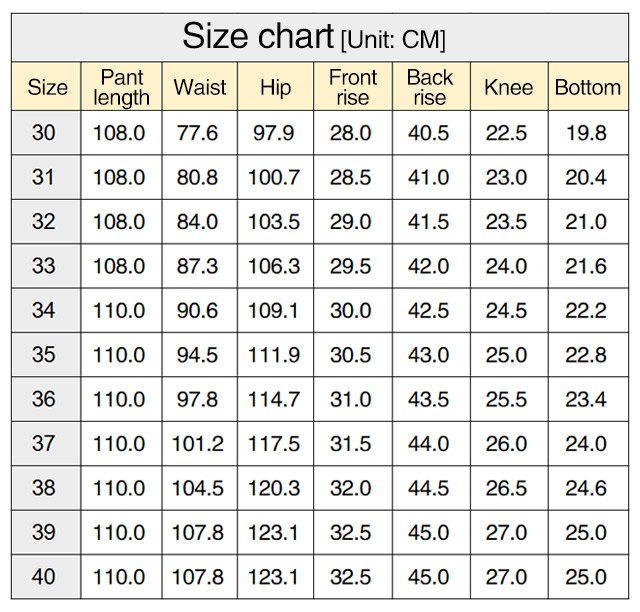The height and width of the screenshot is (612, 640).
Task: Select the size 40 row label
Action: [x=44, y=577]
